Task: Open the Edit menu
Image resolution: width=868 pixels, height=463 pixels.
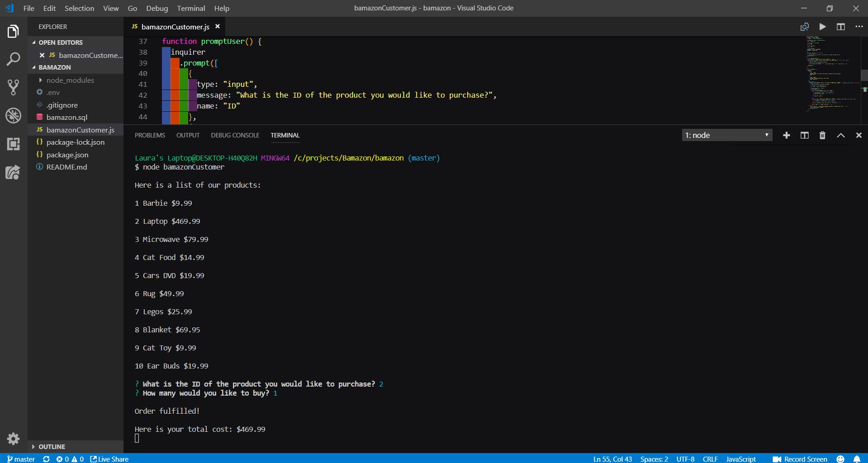Action: (x=49, y=8)
